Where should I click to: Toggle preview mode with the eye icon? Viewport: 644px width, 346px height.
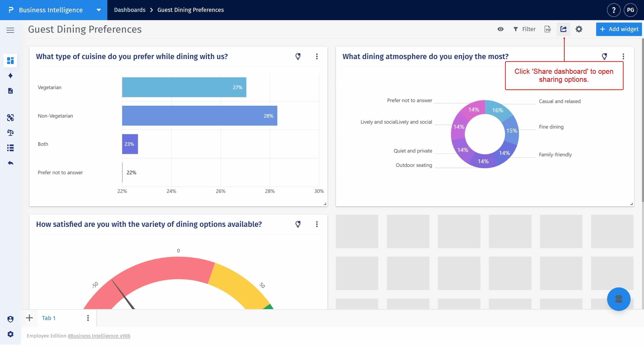click(500, 29)
